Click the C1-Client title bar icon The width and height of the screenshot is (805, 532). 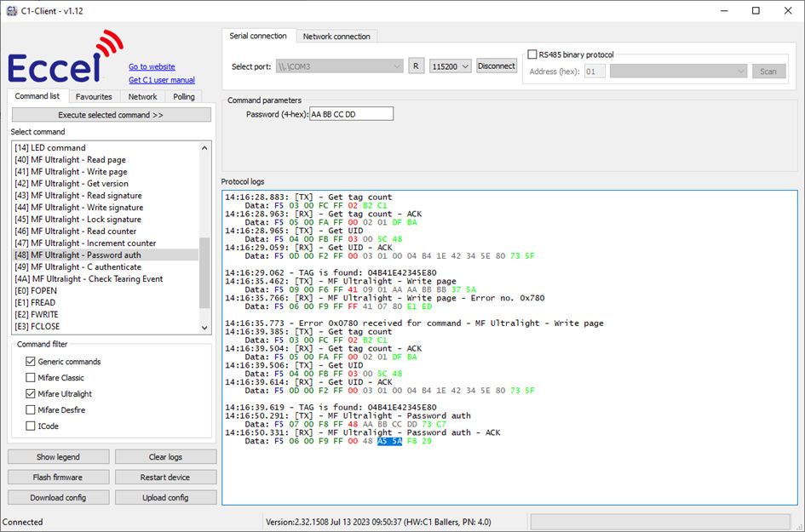pyautogui.click(x=10, y=10)
